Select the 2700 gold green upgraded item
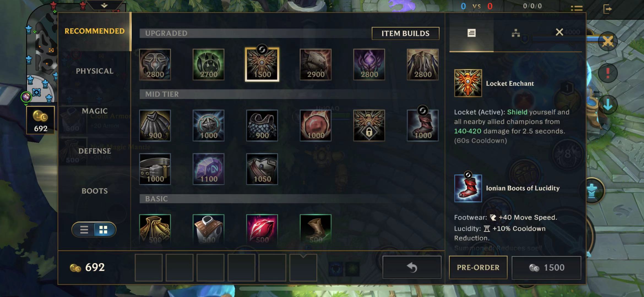 [x=208, y=65]
